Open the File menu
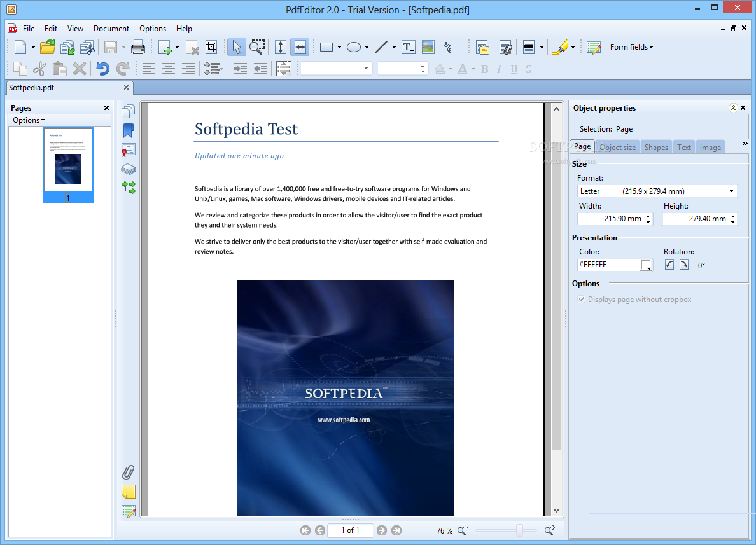Screen dimensions: 756x545 (29, 29)
